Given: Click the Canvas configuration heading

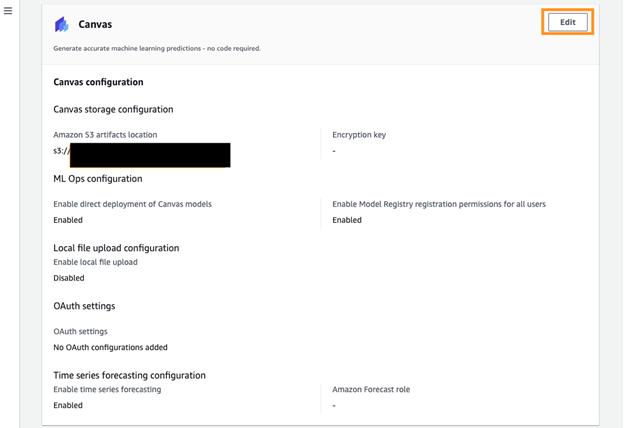Looking at the screenshot, I should tap(98, 82).
